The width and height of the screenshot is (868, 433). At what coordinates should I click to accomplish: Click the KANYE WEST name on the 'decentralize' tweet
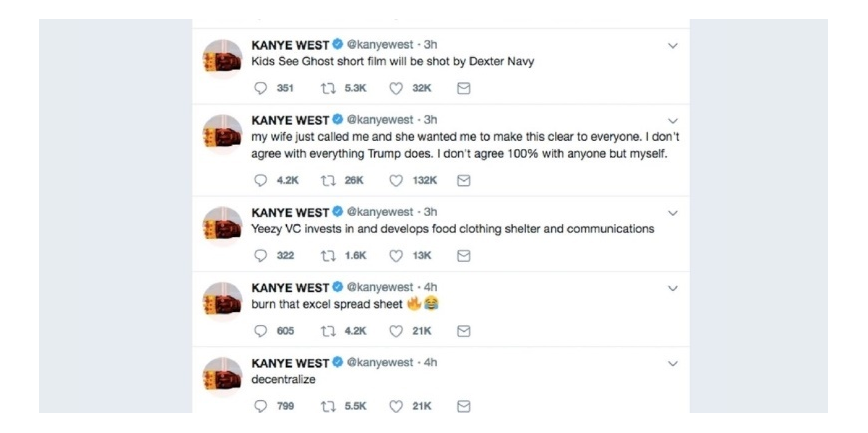click(290, 363)
